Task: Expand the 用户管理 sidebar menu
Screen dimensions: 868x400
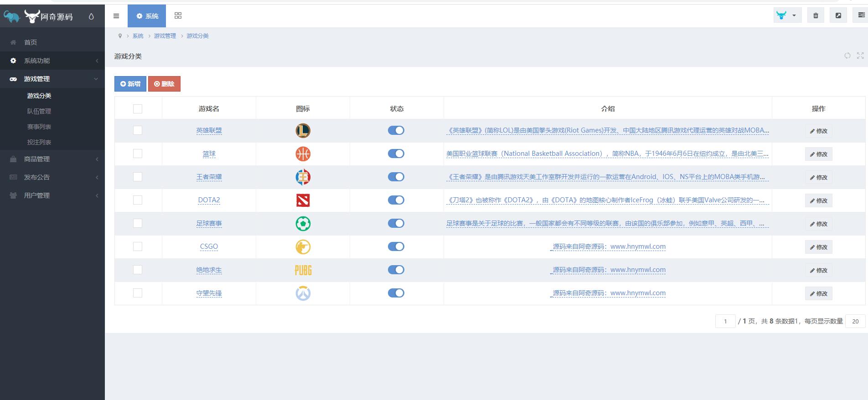Action: pyautogui.click(x=52, y=195)
